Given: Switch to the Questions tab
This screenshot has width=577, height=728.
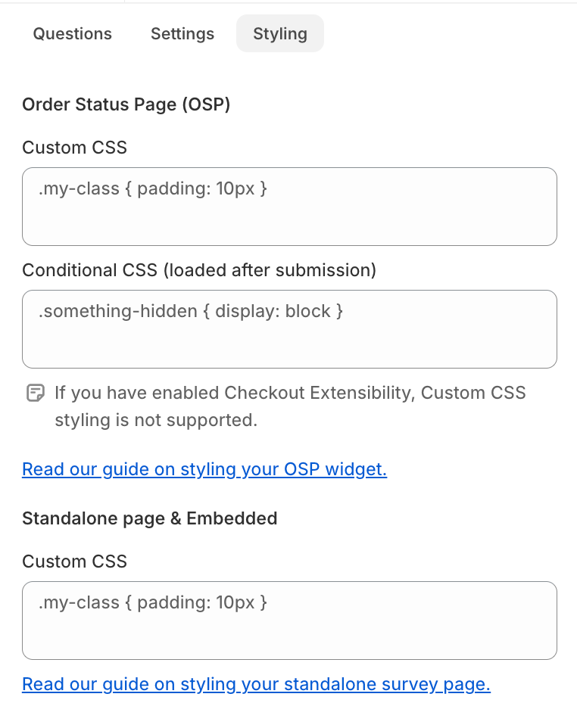Looking at the screenshot, I should point(73,34).
